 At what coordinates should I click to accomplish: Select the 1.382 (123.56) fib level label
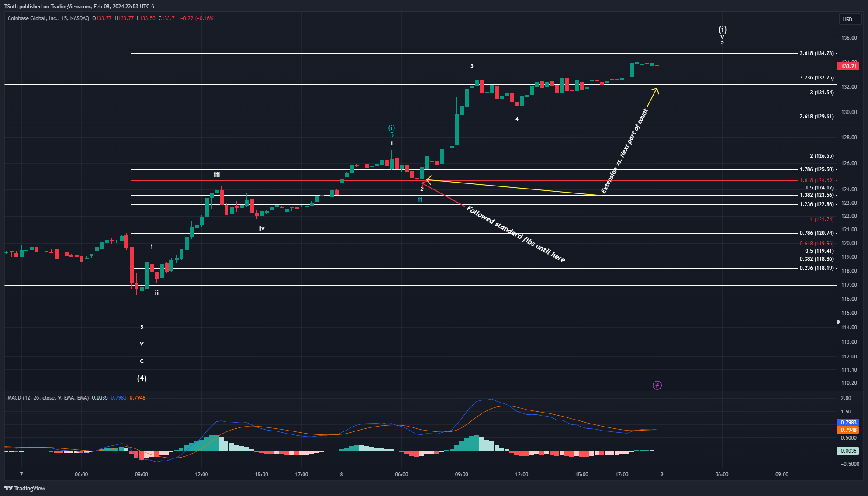click(x=816, y=195)
